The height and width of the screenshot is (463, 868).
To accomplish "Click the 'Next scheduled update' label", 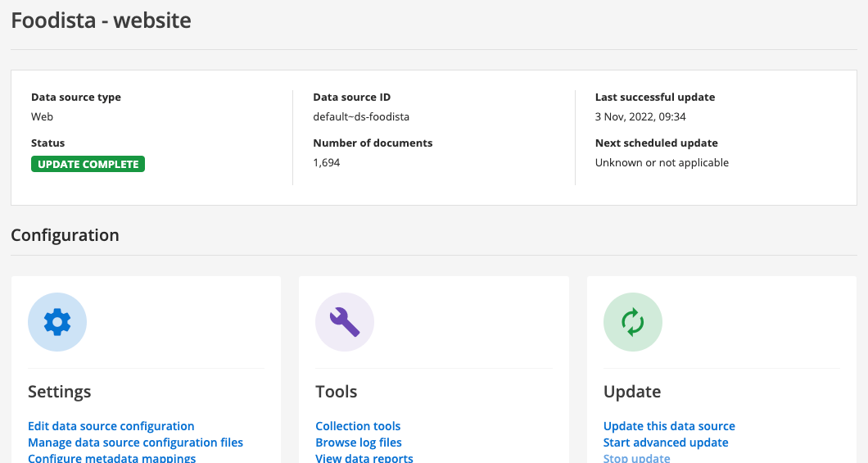I will (656, 143).
